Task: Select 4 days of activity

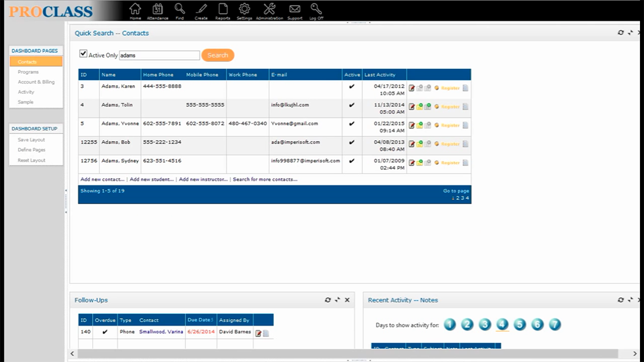Action: tap(502, 324)
